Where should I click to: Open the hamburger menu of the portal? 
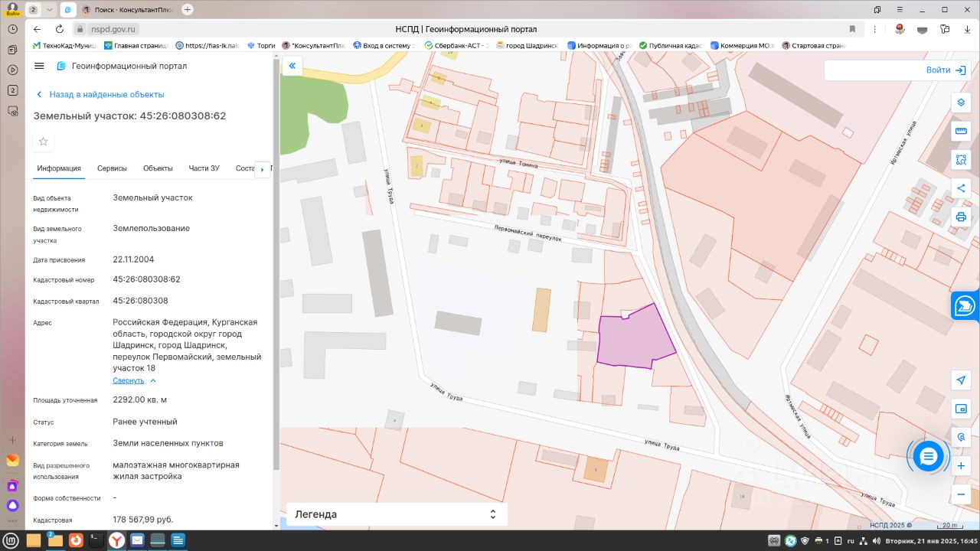point(40,66)
